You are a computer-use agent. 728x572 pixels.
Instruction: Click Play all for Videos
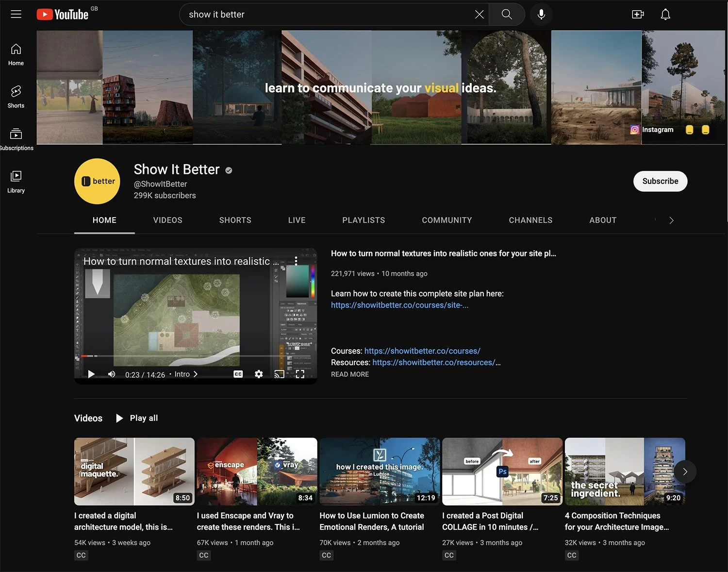pos(137,418)
